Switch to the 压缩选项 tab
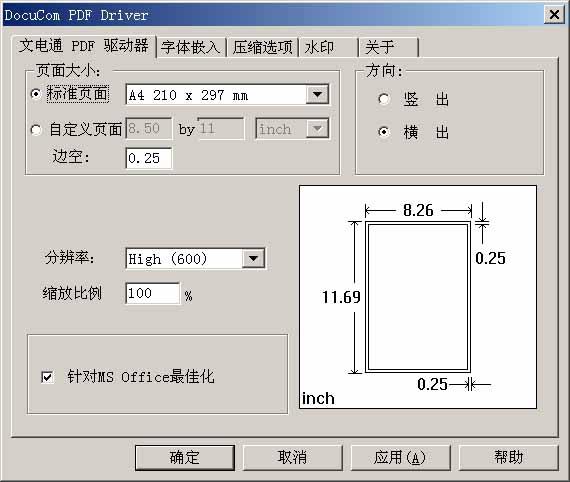Image resolution: width=570 pixels, height=482 pixels. tap(262, 47)
